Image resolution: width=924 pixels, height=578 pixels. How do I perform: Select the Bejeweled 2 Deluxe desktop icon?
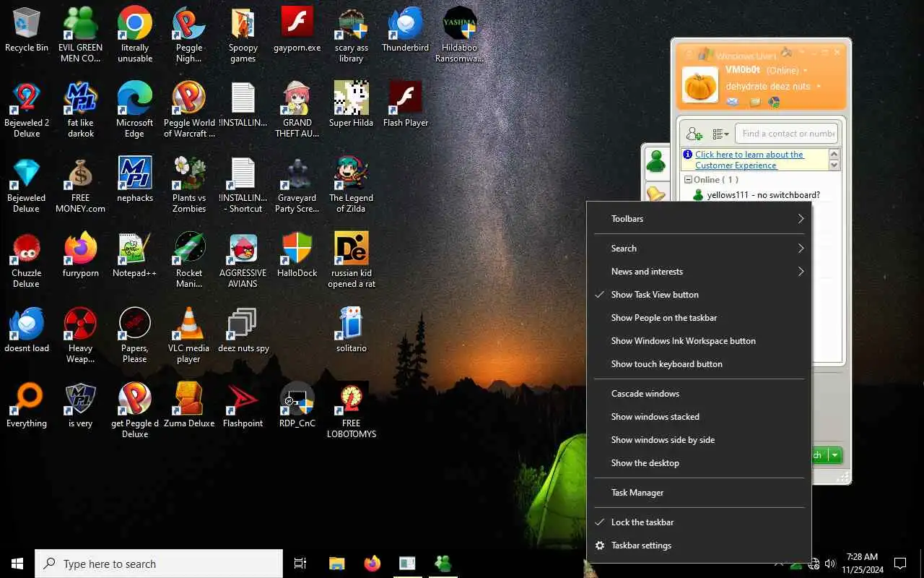coord(27,109)
